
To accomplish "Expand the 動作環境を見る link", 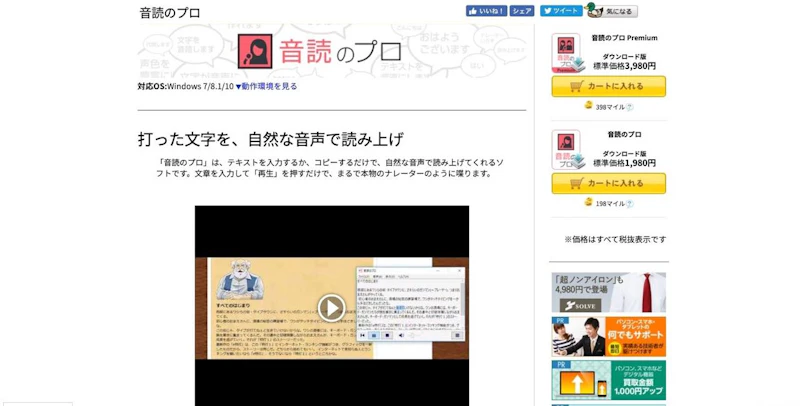I will 266,86.
